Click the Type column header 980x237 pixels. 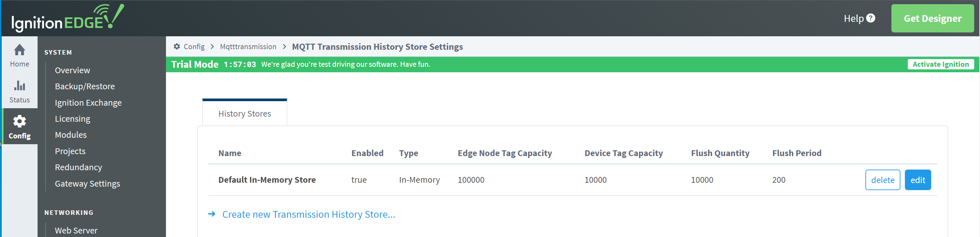click(x=409, y=153)
